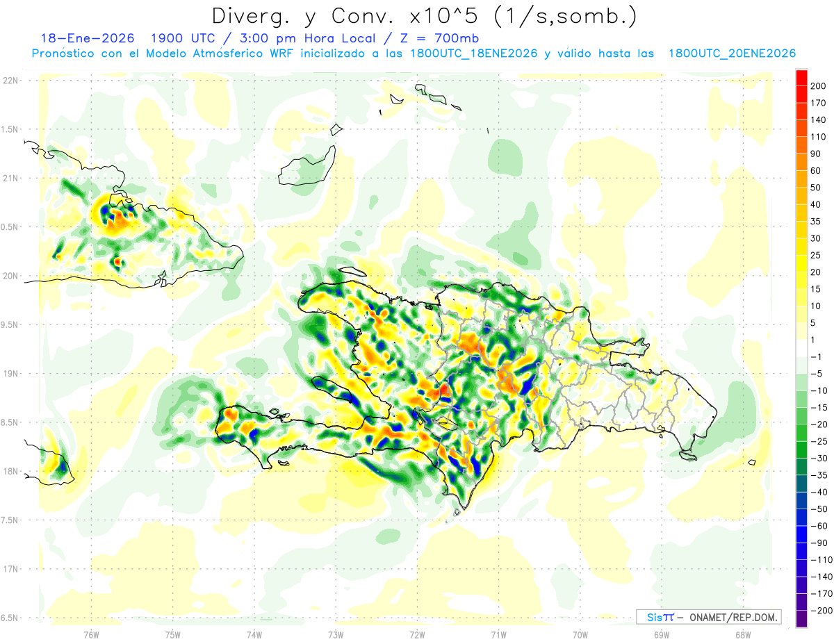
Task: Click the orange swatch between 60 and 90
Action: pos(801,163)
